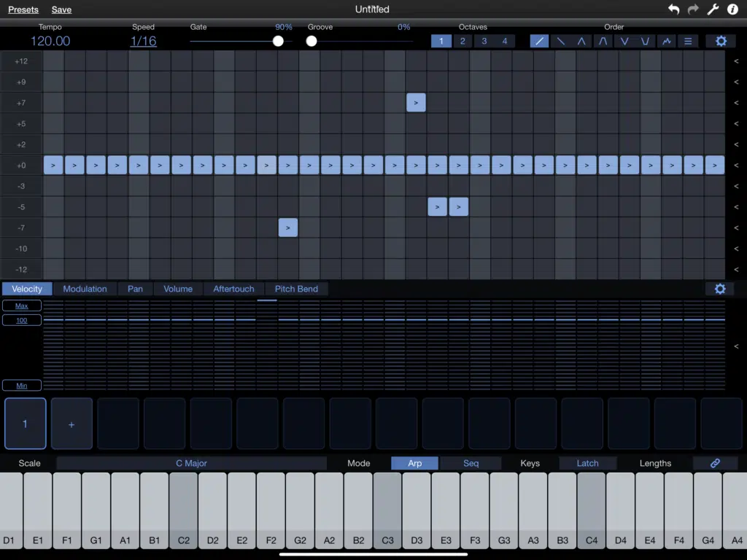Click the +12 row label

tap(21, 61)
